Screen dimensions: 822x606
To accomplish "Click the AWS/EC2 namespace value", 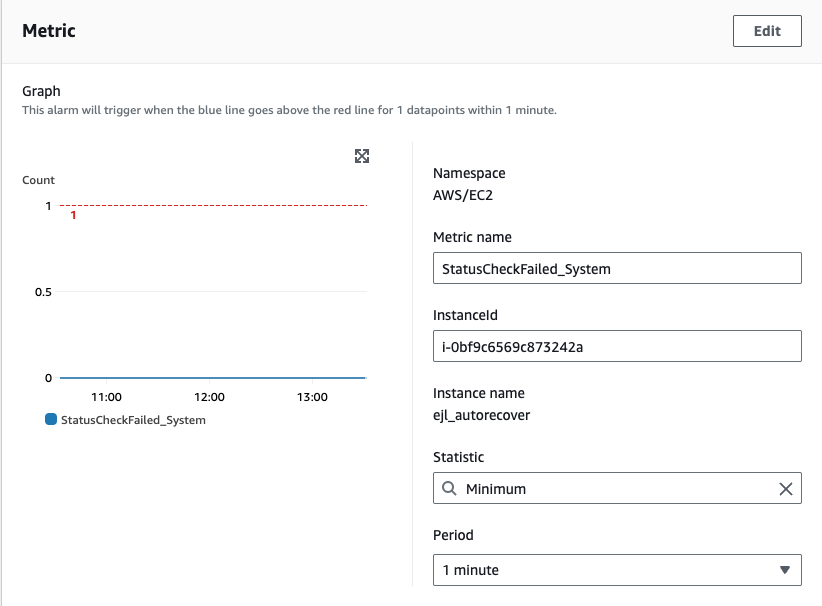I will (462, 195).
